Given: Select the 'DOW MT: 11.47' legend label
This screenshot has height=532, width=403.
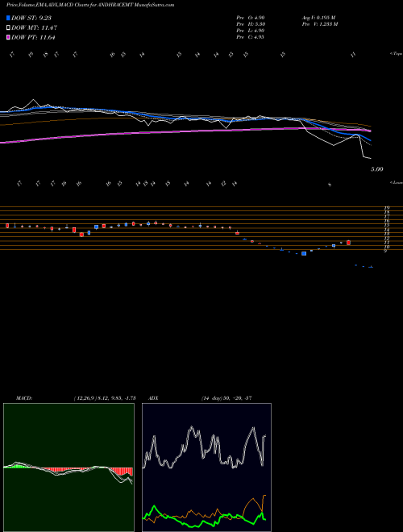Looking at the screenshot, I should [x=34, y=28].
